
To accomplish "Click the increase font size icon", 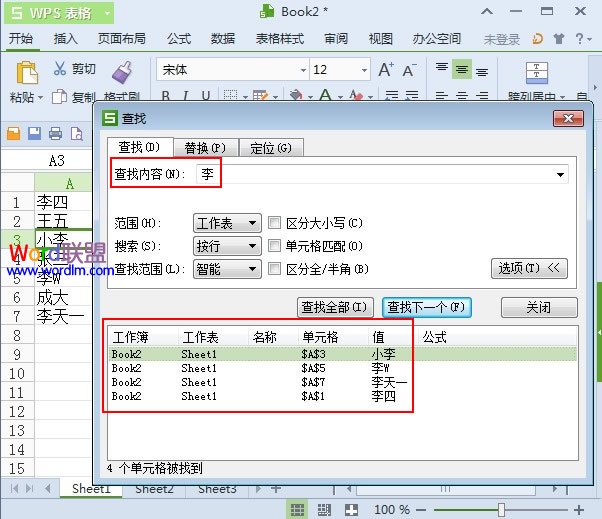I will (384, 70).
